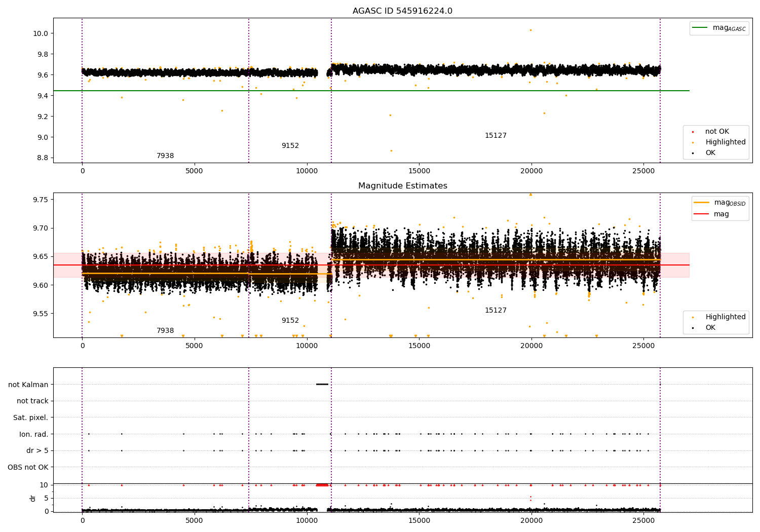Click the 9.4 y-axis tick in top plot
Viewport: 760px width, 532px height.
pyautogui.click(x=43, y=96)
